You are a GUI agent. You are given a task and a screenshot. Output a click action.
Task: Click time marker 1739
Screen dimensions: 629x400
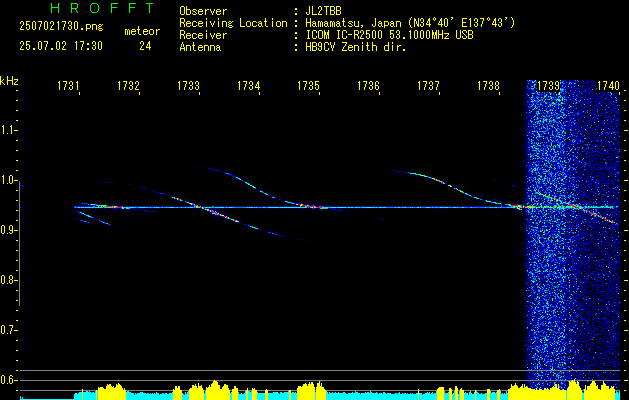click(x=548, y=86)
